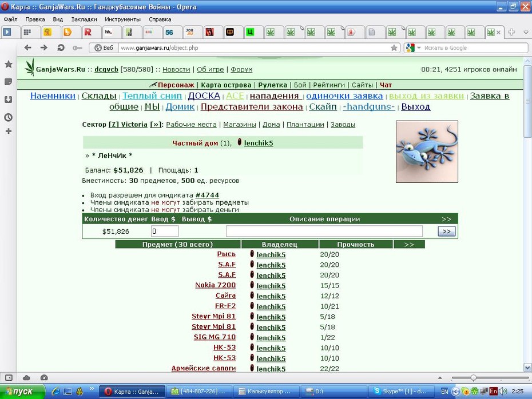The height and width of the screenshot is (399, 532).
Task: Click the gecko avatar image
Action: click(427, 151)
